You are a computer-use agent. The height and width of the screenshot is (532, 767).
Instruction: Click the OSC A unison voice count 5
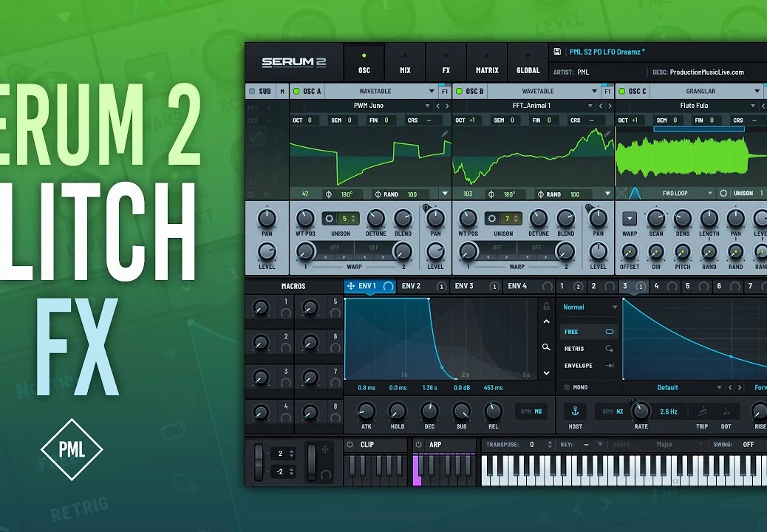tap(344, 219)
